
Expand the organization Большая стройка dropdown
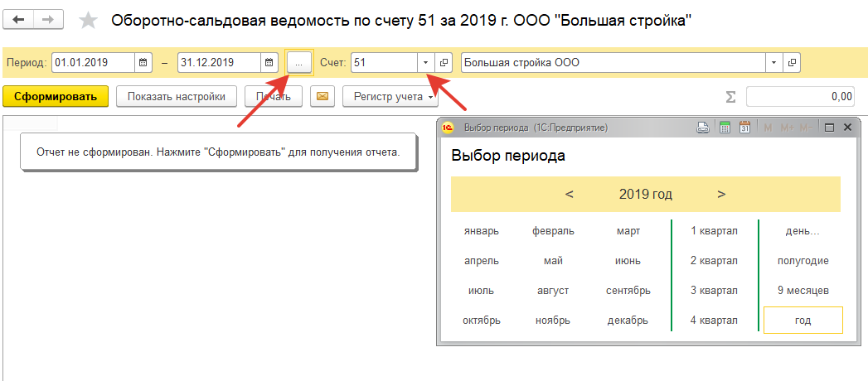[773, 62]
